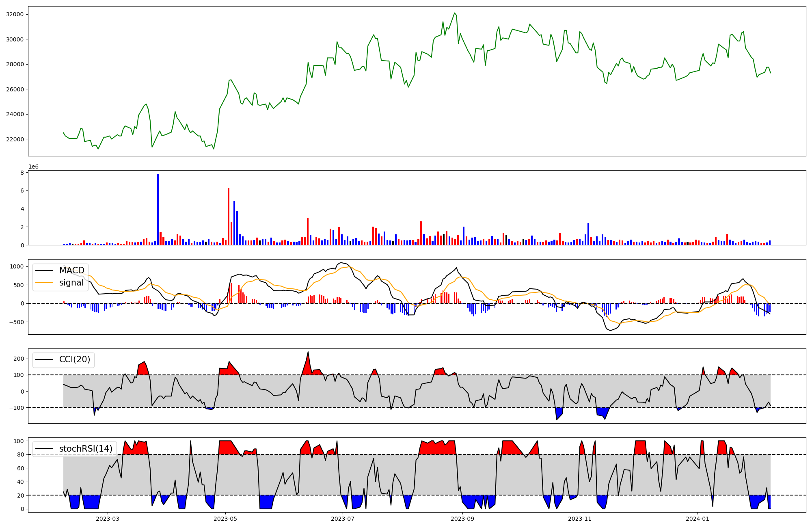Click the 1000 tick on the MACD axis
The image size is (812, 528).
click(17, 266)
